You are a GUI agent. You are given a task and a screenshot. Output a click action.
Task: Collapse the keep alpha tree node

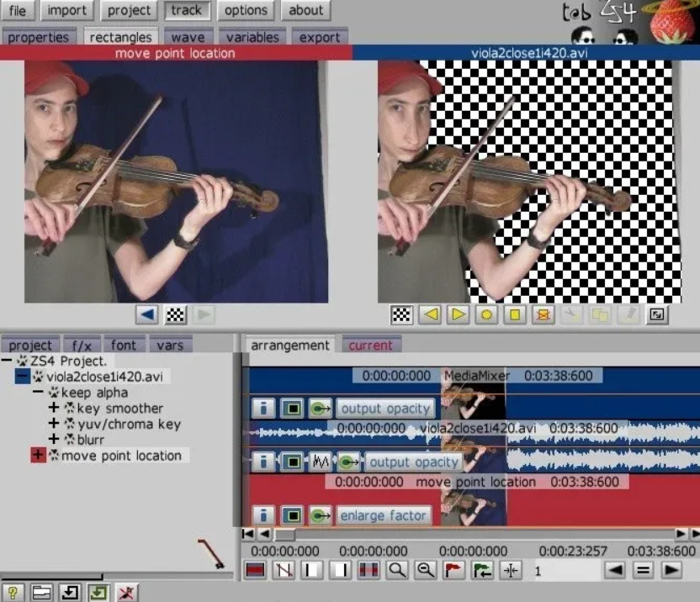coord(39,393)
